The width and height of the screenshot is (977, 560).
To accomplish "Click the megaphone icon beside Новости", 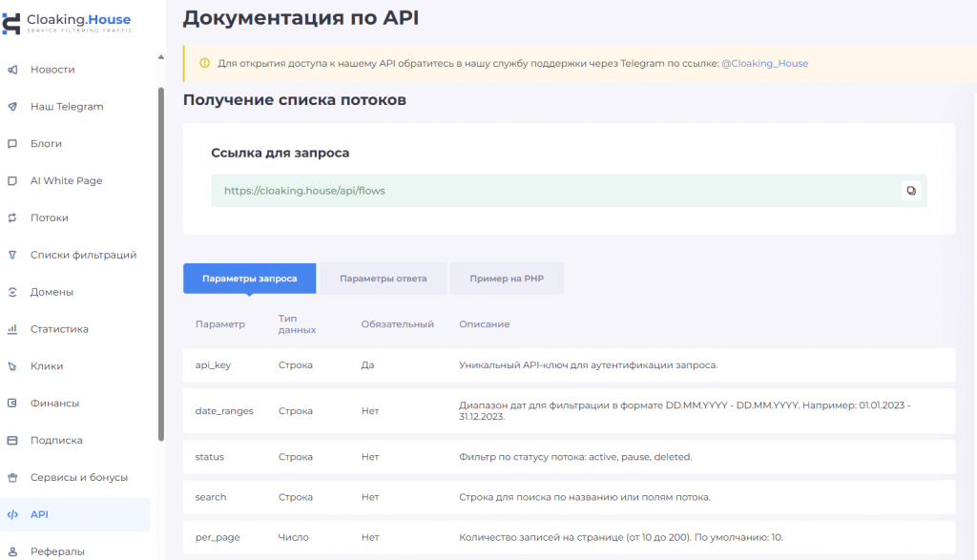I will click(x=12, y=70).
